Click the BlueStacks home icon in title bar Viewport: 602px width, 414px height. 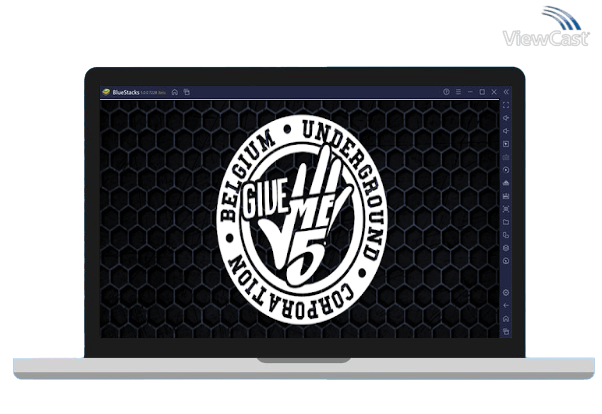(x=175, y=92)
